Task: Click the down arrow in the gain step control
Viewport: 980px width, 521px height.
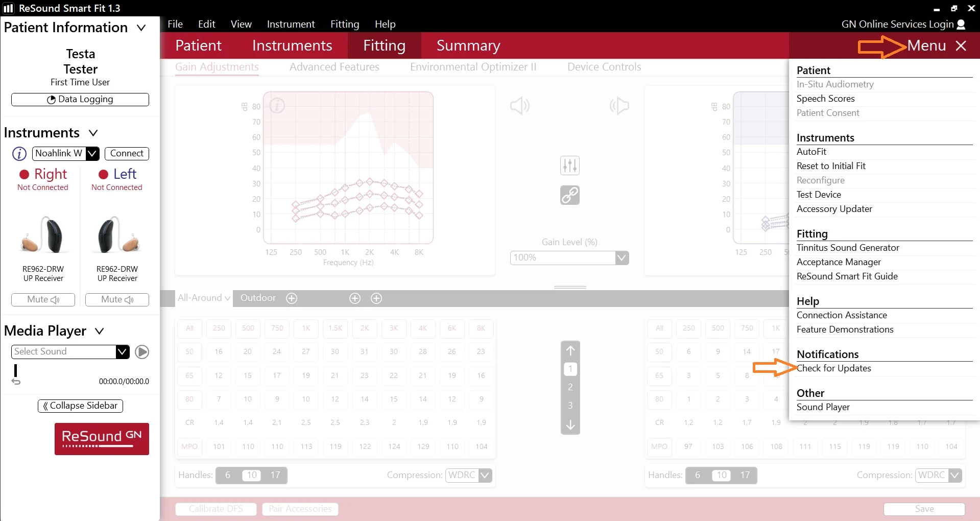Action: click(x=570, y=425)
